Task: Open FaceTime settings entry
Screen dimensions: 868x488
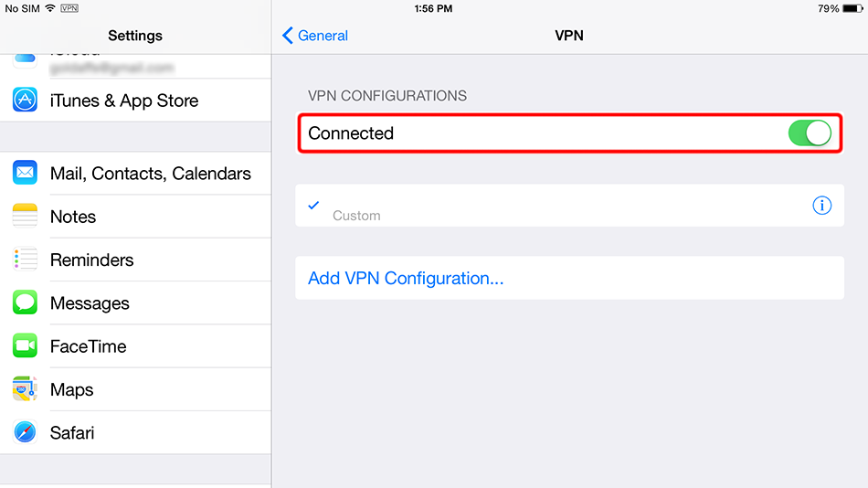Action: pyautogui.click(x=88, y=347)
